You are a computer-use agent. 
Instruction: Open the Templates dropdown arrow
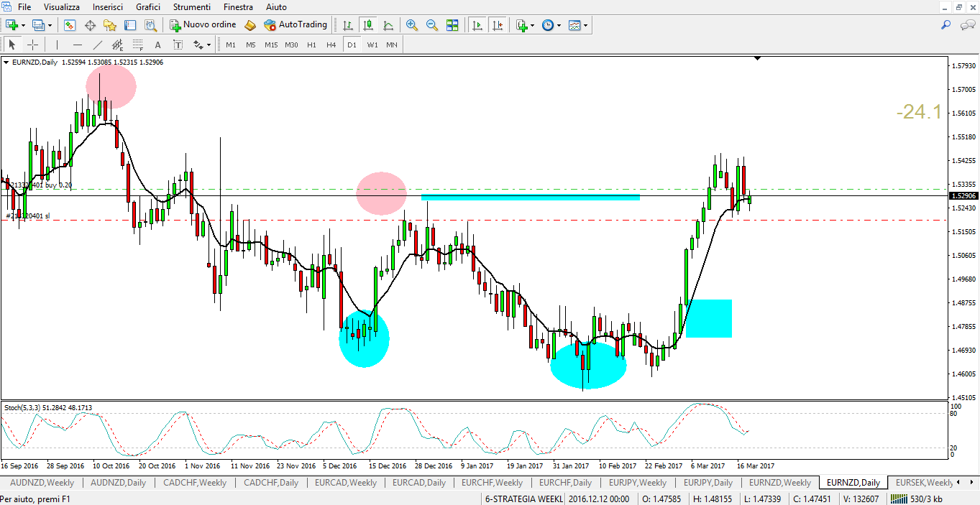tap(586, 25)
